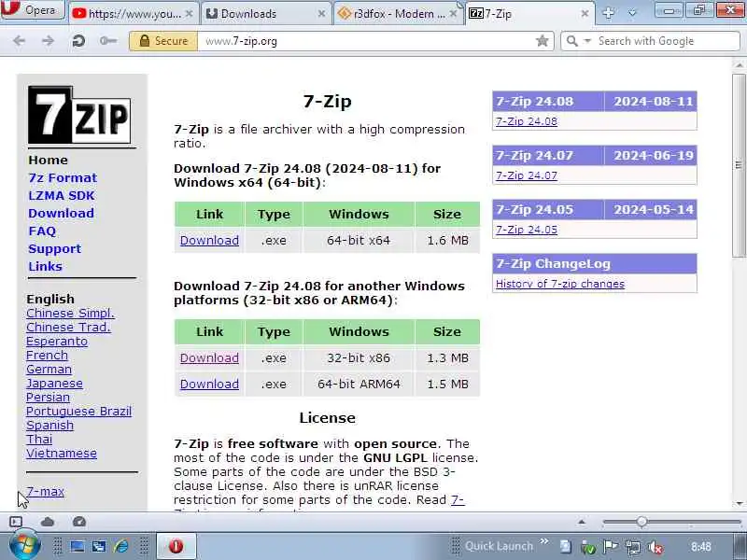Open the 7-Zip 24.08 news link
The image size is (747, 560).
pos(527,121)
